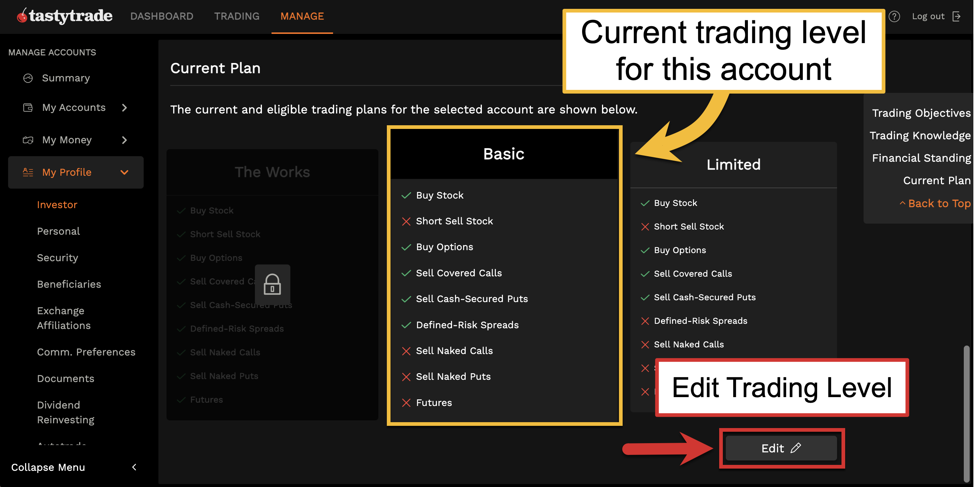Click the My Accounts wallet icon

coord(28,108)
